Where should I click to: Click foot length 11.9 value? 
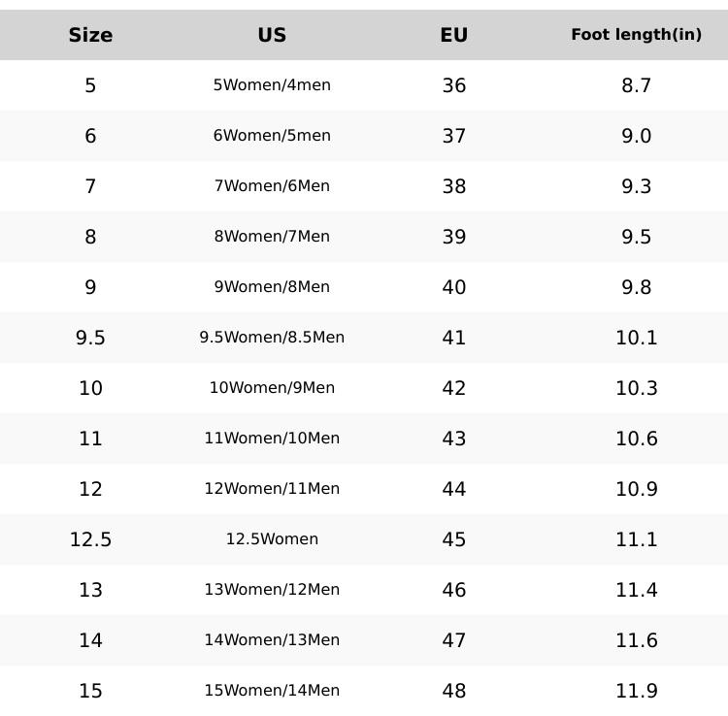coord(636,691)
